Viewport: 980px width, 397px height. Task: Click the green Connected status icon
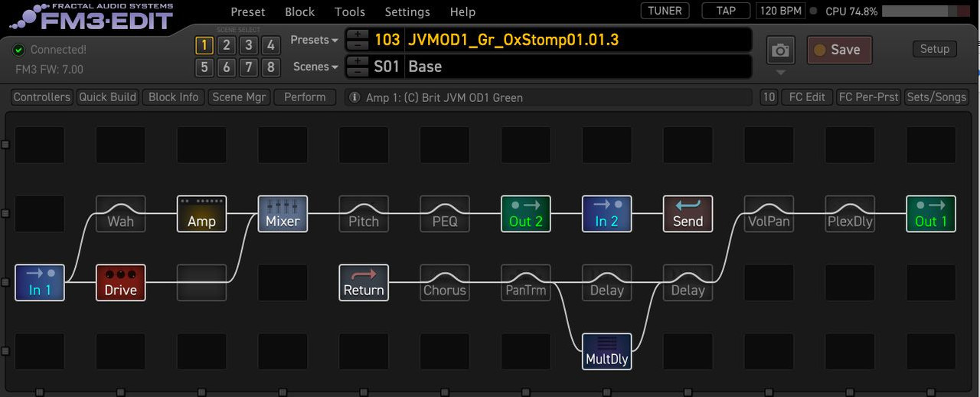coord(19,50)
